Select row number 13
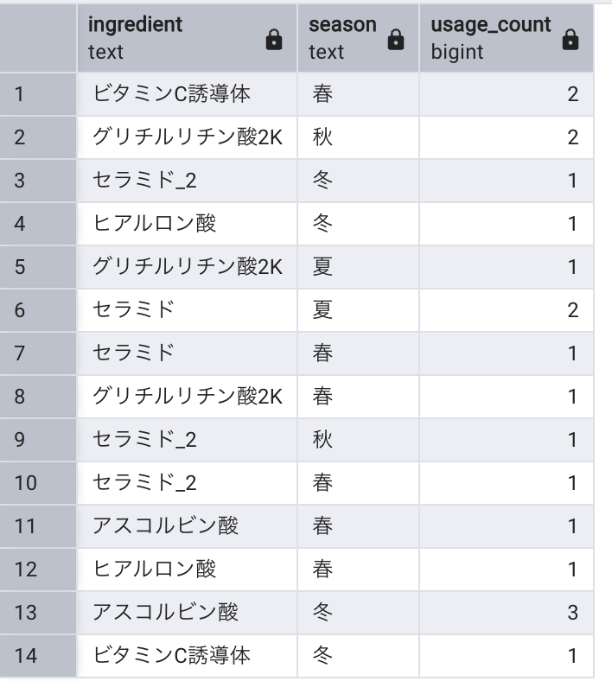The height and width of the screenshot is (700, 612). 38,613
